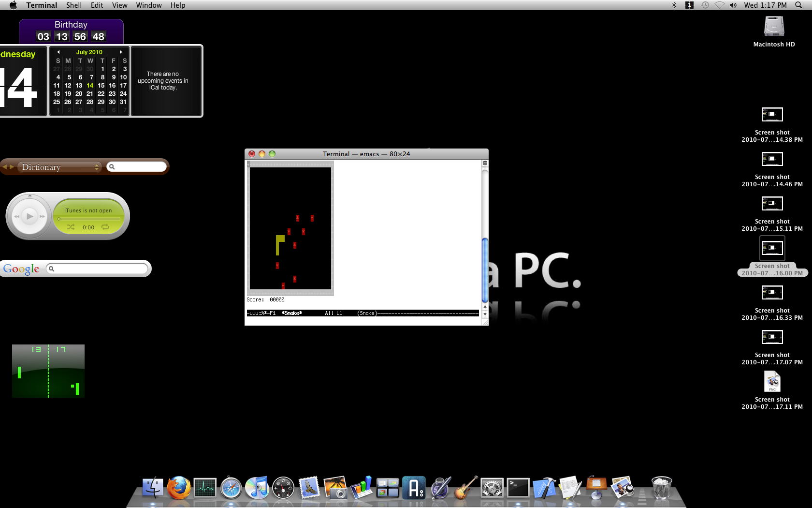Open the Window menu in the menu bar
The height and width of the screenshot is (508, 812).
pos(148,5)
